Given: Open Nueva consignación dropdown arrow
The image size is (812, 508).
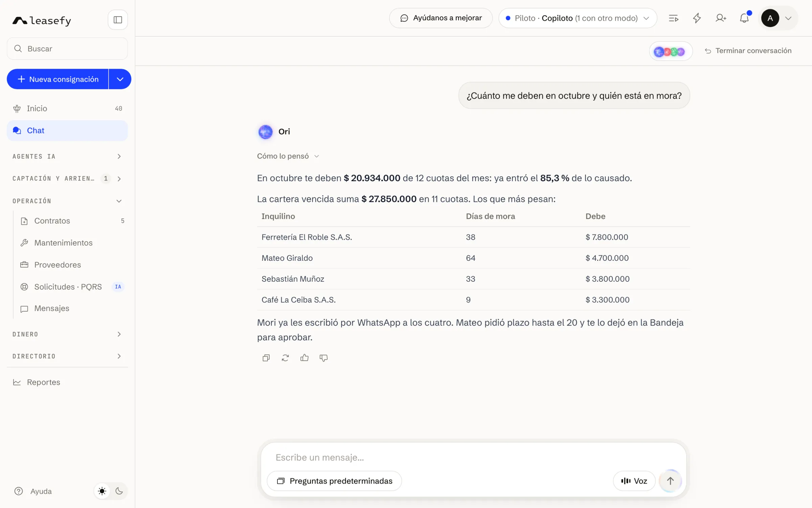Looking at the screenshot, I should (120, 79).
